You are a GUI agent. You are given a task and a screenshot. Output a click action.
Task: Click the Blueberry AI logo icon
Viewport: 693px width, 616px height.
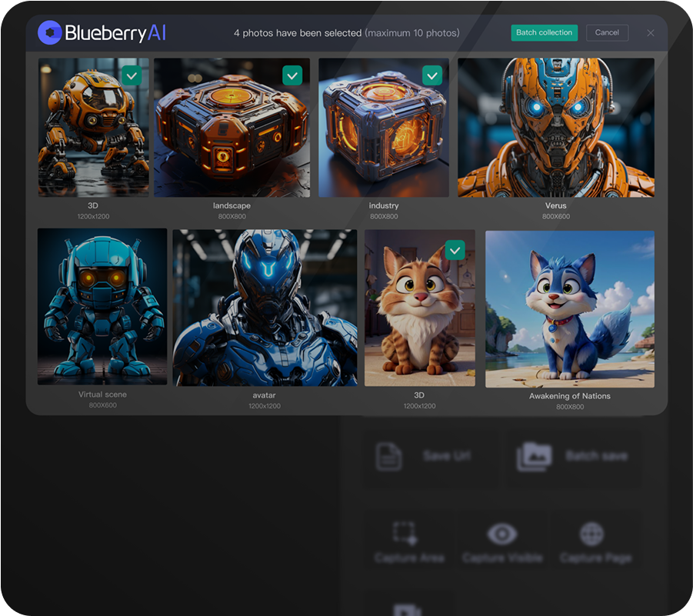50,33
